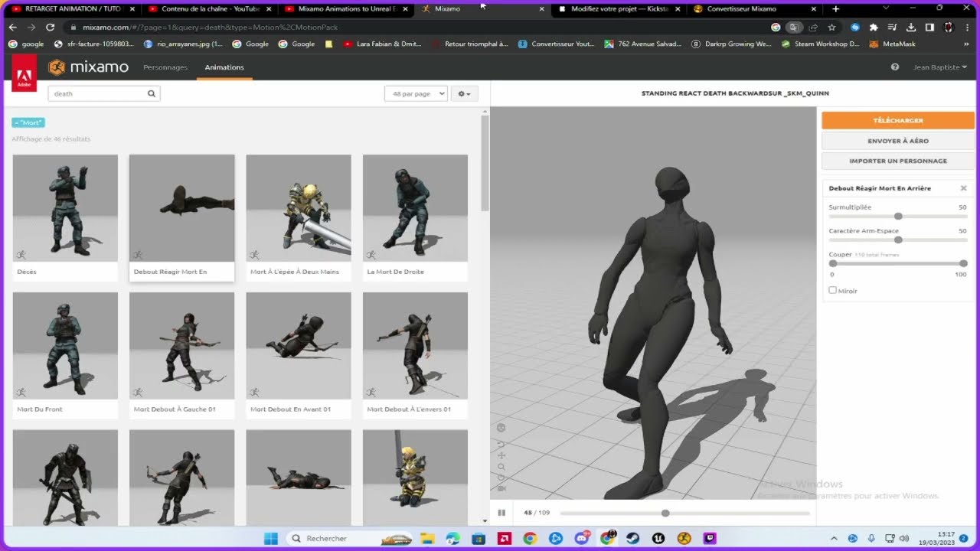Click the death search input field

pyautogui.click(x=104, y=93)
